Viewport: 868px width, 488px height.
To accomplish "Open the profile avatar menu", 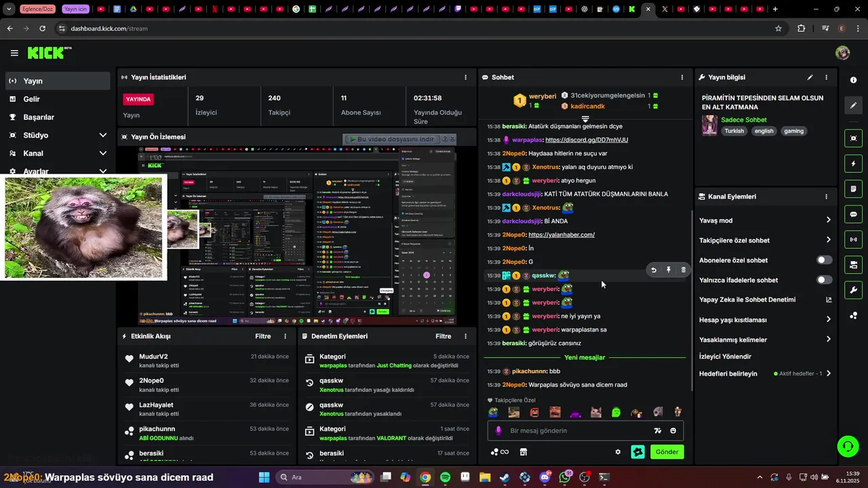I will click(843, 53).
